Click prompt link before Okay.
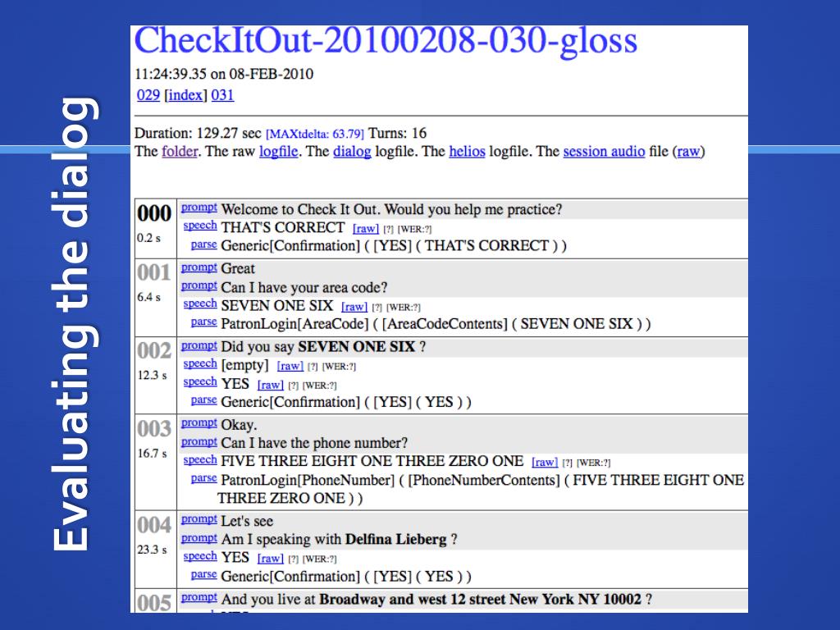The height and width of the screenshot is (630, 840). [x=199, y=423]
